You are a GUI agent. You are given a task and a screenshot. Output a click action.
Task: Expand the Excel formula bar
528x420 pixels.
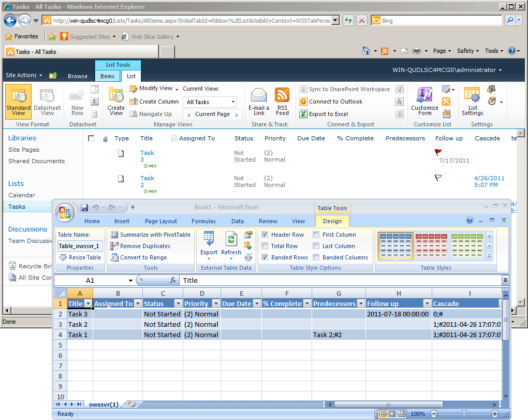click(505, 280)
